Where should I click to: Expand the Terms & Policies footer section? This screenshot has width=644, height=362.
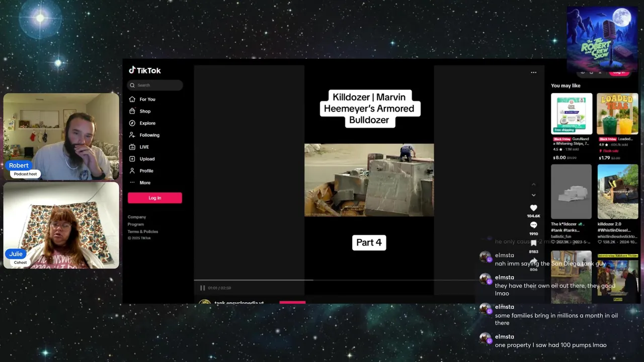143,232
